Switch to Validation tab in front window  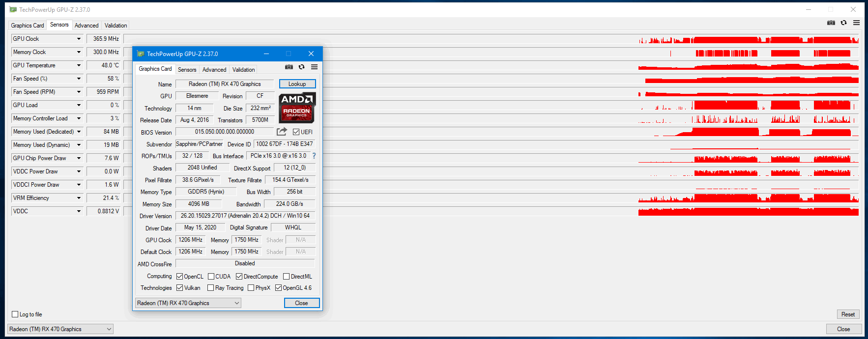243,70
